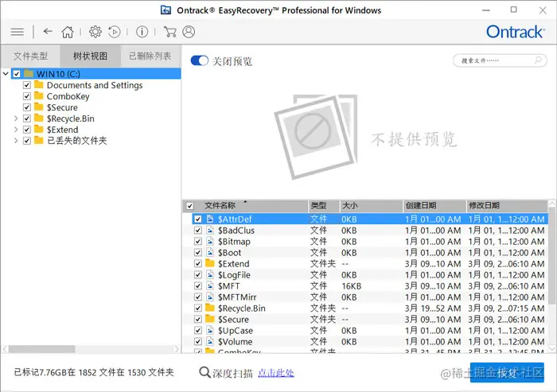The height and width of the screenshot is (392, 557).
Task: Switch to the 已删除列表 tab
Action: (150, 56)
